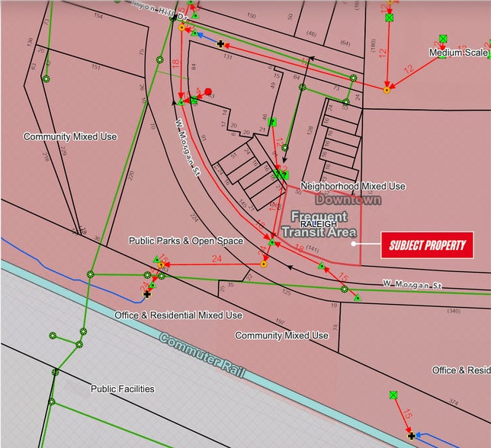Select the Public Parks & Open Space label
This screenshot has height=448, width=491.
click(x=186, y=241)
